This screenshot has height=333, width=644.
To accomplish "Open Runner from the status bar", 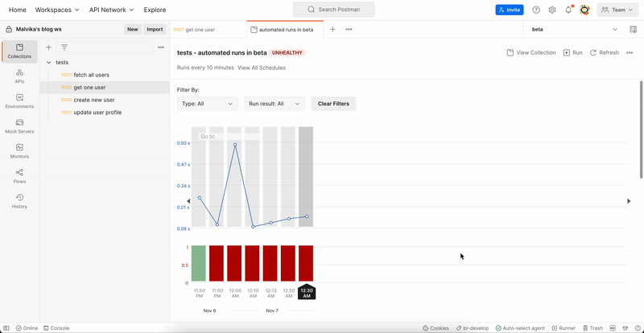I will [x=563, y=328].
